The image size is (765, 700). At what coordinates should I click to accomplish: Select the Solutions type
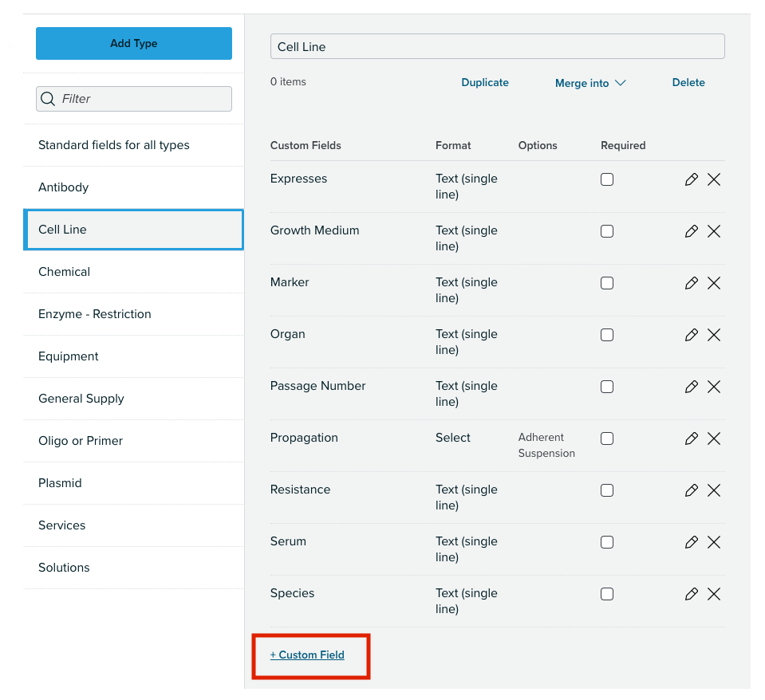134,568
